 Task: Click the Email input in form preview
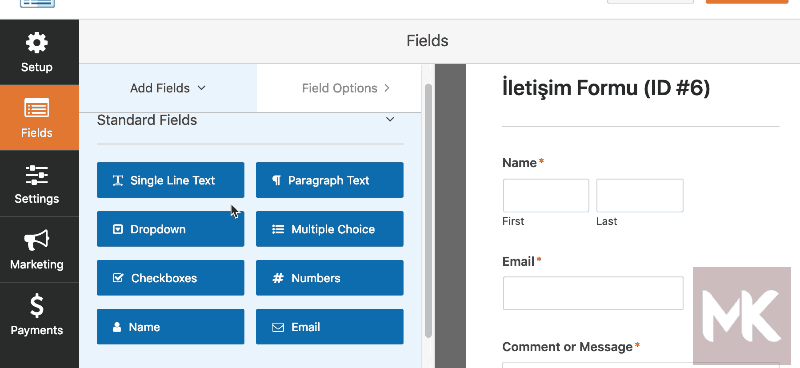(593, 293)
